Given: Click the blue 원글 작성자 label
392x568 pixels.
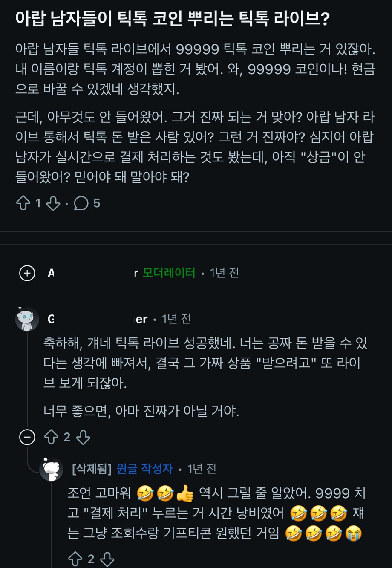Looking at the screenshot, I should tap(144, 469).
